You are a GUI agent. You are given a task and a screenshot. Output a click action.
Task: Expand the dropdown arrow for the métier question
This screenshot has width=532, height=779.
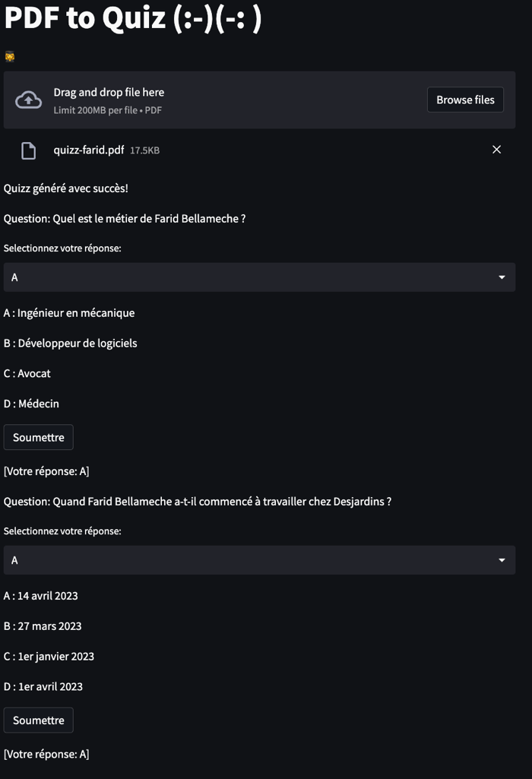click(x=502, y=277)
